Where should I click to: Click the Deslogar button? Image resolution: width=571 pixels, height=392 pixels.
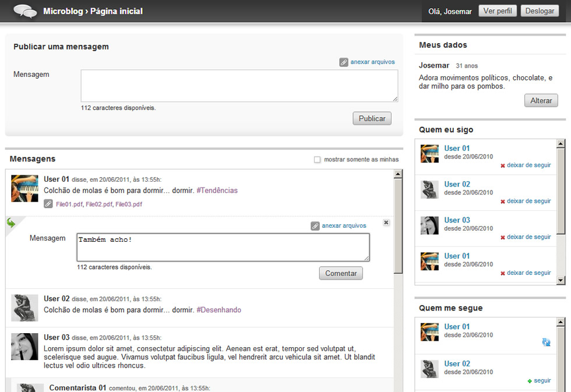click(x=540, y=11)
